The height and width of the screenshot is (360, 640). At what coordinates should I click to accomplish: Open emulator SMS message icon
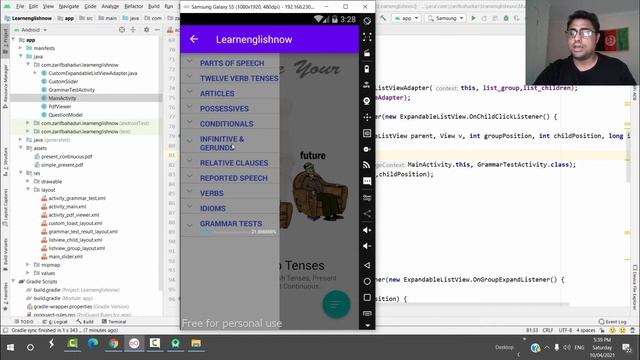point(367,181)
